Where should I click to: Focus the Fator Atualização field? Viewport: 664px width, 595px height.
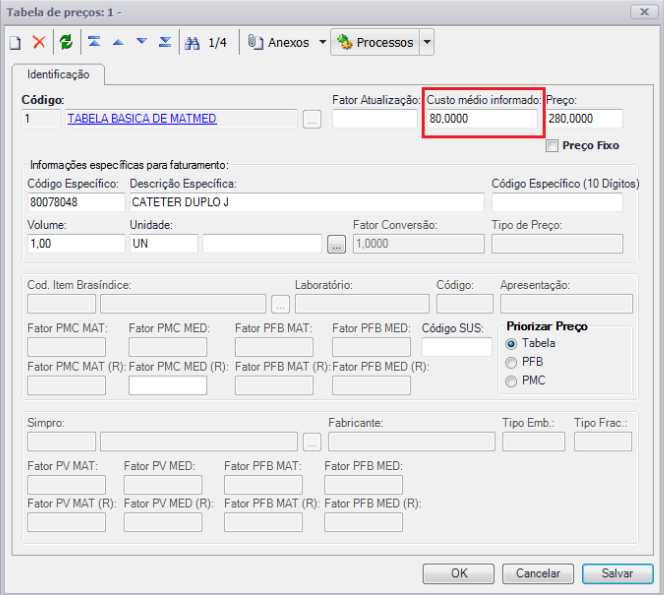[375, 119]
